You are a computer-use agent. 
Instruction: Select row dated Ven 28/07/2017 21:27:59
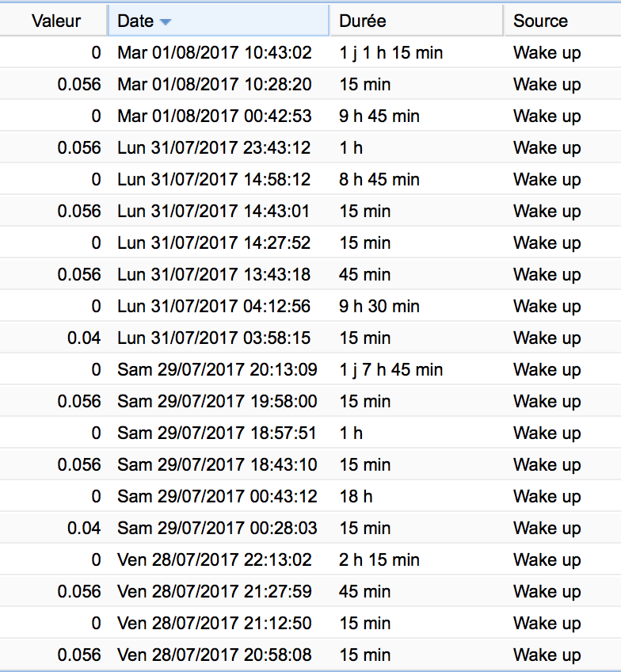(215, 592)
